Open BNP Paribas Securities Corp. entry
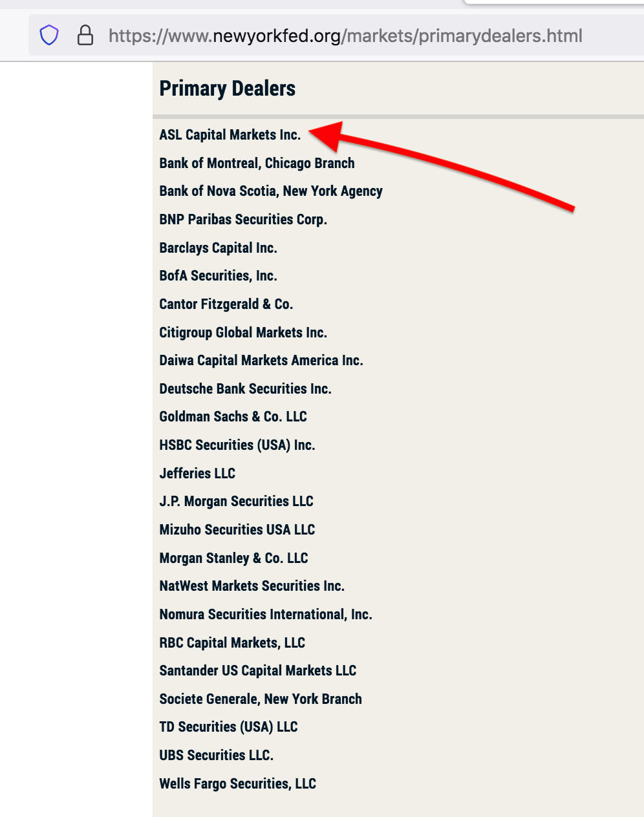This screenshot has height=817, width=644. (243, 220)
